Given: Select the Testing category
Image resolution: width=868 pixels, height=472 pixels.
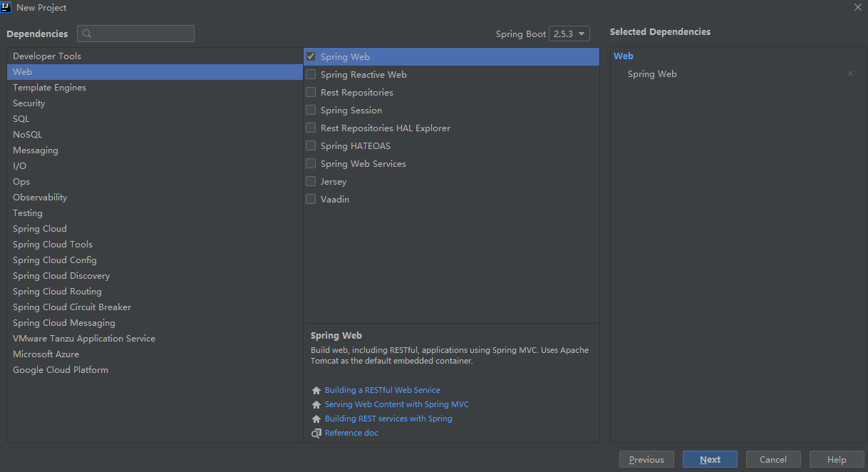Looking at the screenshot, I should click(155, 213).
